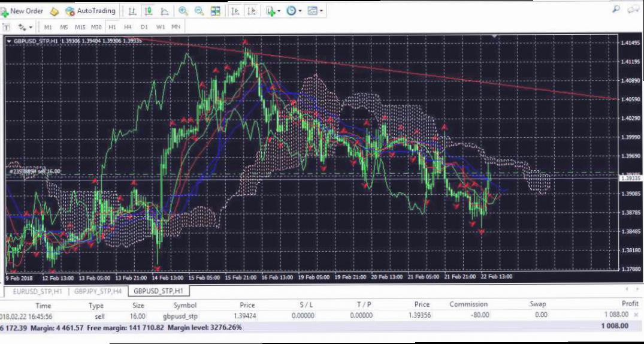Set timeframe to D1
Viewport: 644px width, 344px height.
tap(144, 27)
